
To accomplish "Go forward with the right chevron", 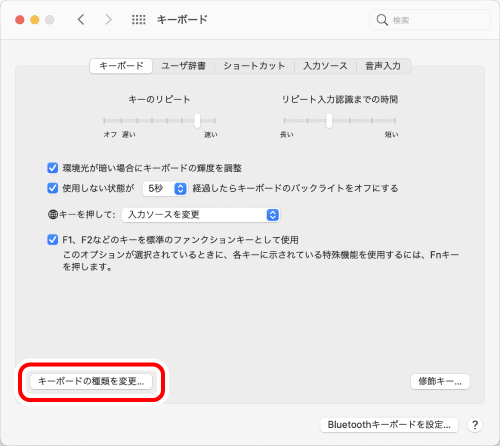I will [x=108, y=20].
